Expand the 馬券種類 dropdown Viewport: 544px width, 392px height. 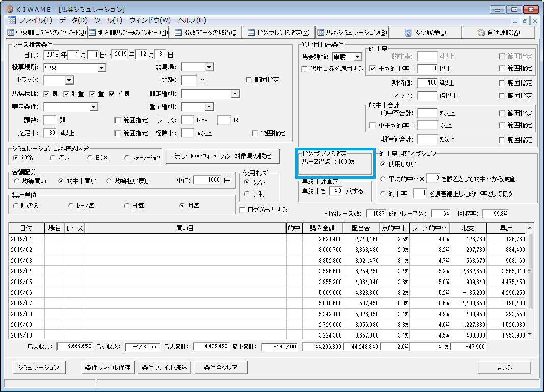[x=357, y=57]
